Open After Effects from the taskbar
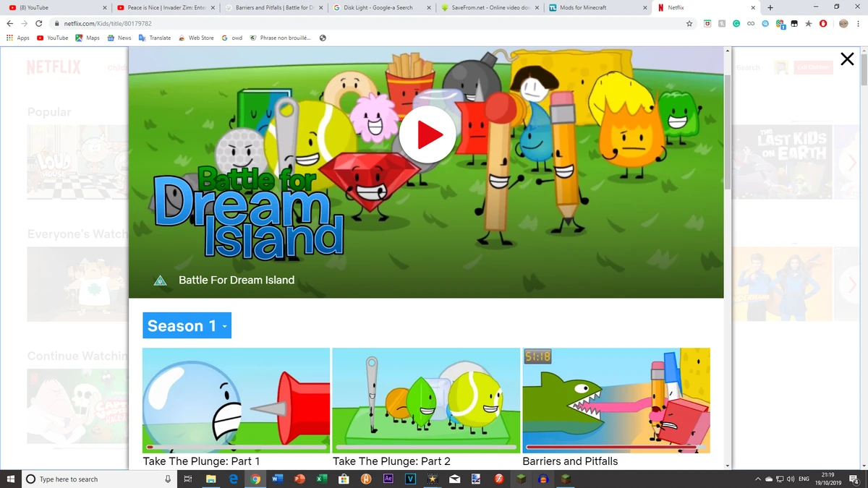Screen dimensions: 868x488 tap(389, 479)
